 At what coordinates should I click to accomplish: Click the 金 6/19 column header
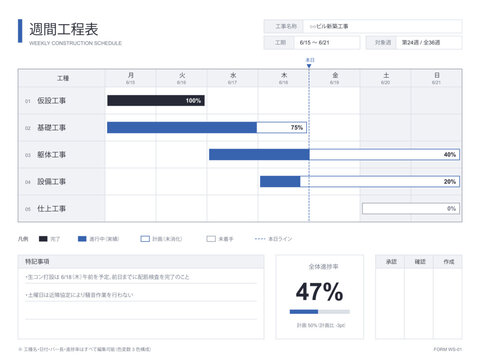pyautogui.click(x=335, y=78)
